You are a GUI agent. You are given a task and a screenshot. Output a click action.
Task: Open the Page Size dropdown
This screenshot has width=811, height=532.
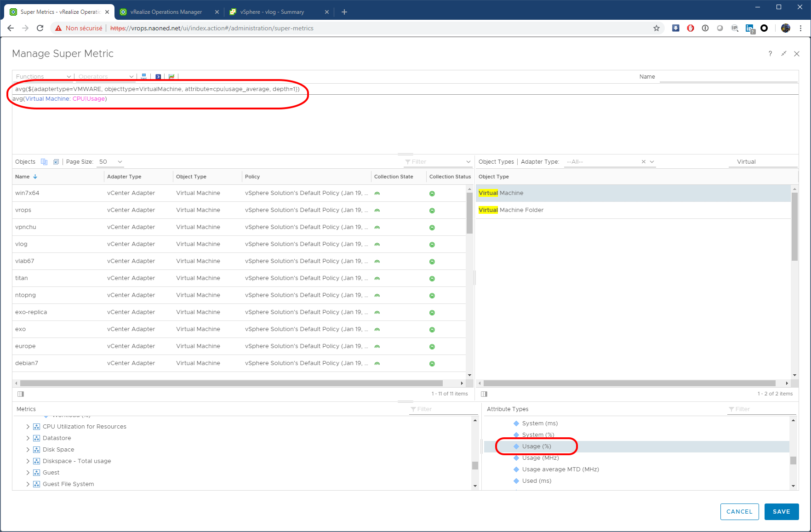(x=111, y=162)
